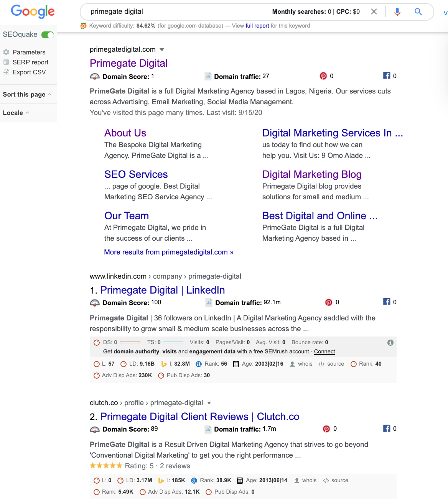The height and width of the screenshot is (499, 448).
Task: Open Primegate Digital Client Reviews Clutch.co result
Action: pos(200,417)
